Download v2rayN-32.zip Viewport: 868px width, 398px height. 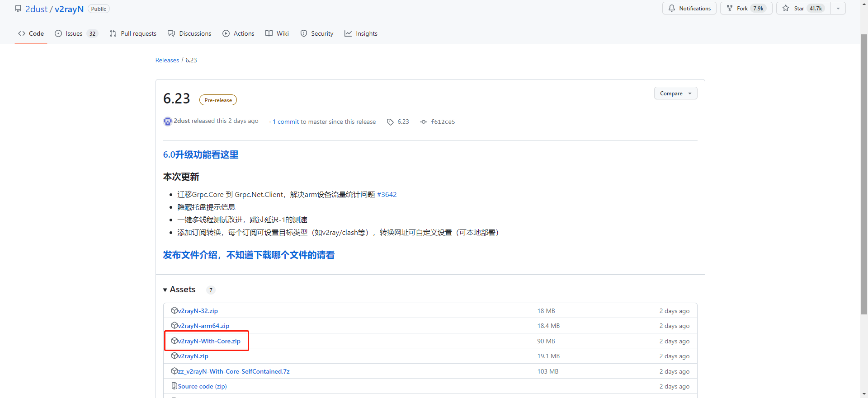click(x=198, y=311)
